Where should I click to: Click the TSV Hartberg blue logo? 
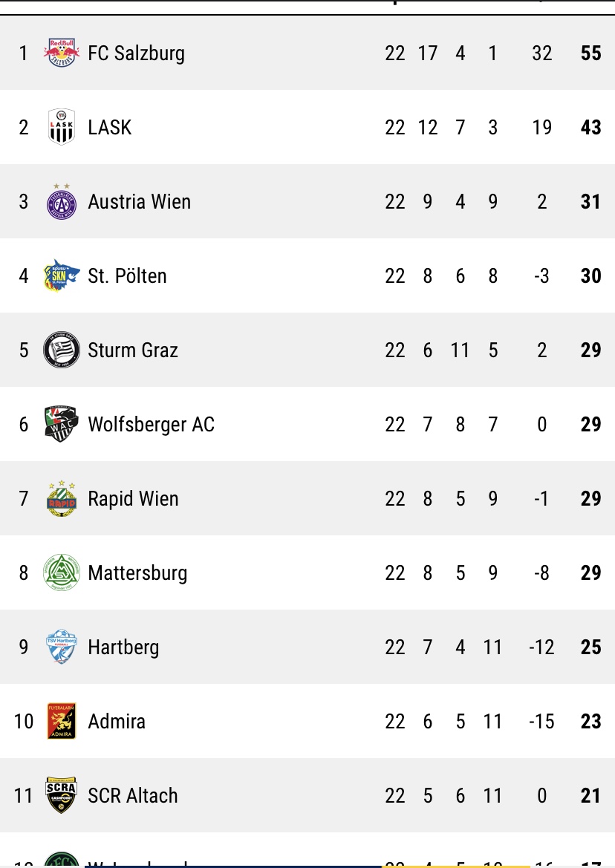pyautogui.click(x=62, y=647)
